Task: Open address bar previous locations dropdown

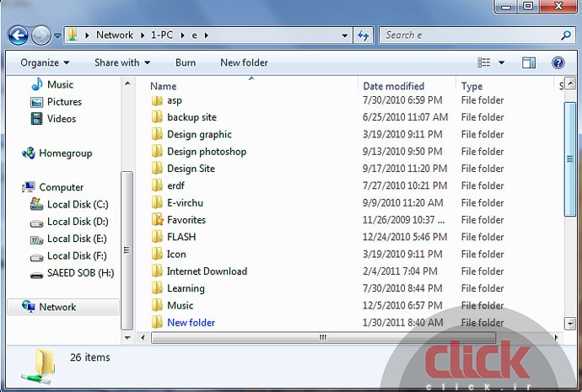Action: (x=344, y=35)
